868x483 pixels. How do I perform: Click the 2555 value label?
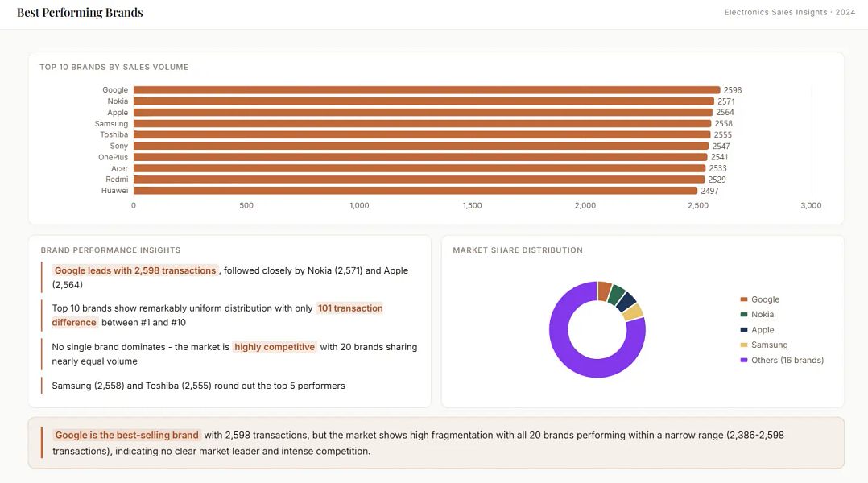point(723,135)
